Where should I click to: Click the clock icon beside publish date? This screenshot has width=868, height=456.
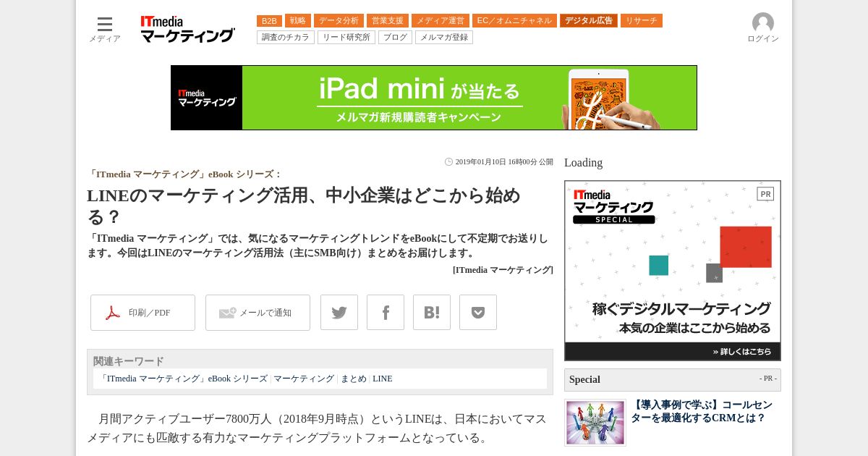click(x=448, y=162)
